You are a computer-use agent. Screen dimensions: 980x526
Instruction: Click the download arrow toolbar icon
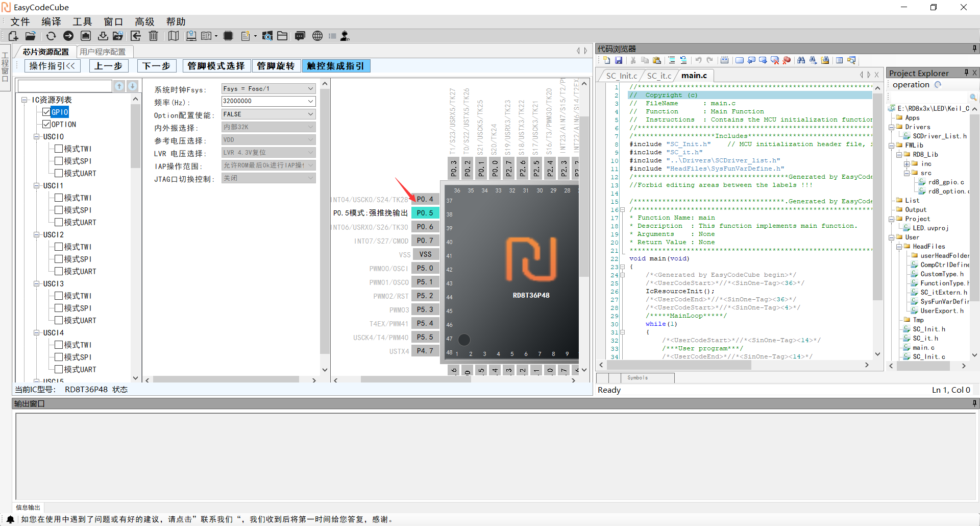(103, 36)
